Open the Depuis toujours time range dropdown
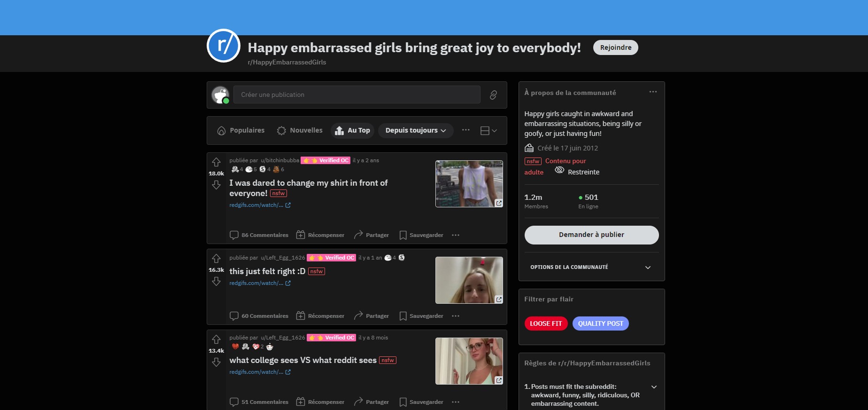Image resolution: width=868 pixels, height=410 pixels. 415,131
